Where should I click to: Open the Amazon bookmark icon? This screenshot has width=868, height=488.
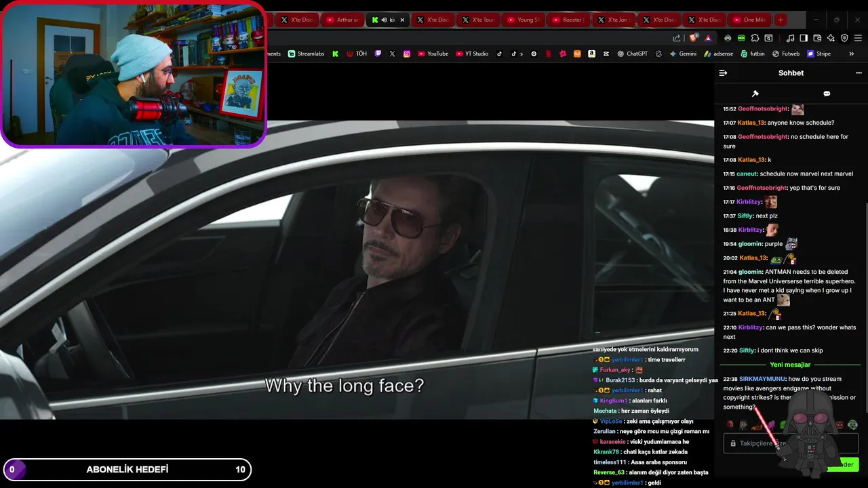591,54
